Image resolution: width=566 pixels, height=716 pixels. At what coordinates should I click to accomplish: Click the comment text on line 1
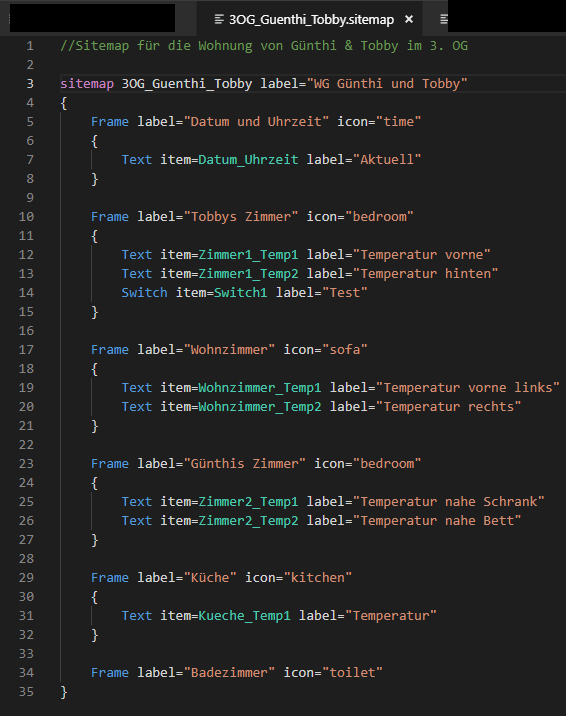[264, 46]
